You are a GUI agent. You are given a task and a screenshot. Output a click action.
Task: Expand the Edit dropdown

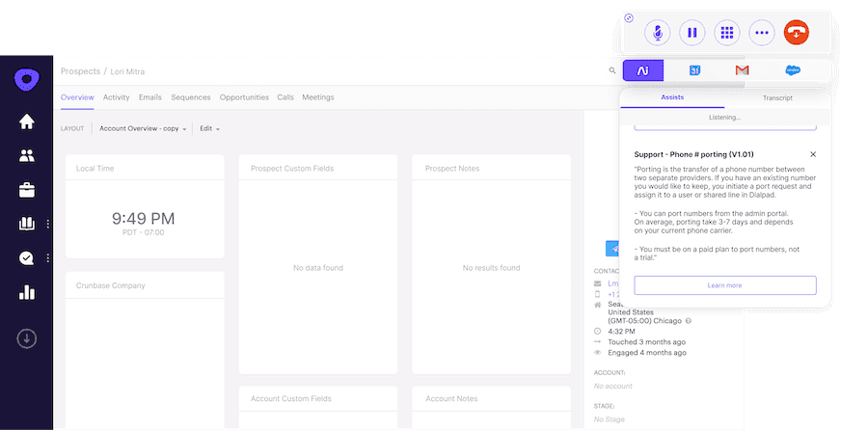209,128
